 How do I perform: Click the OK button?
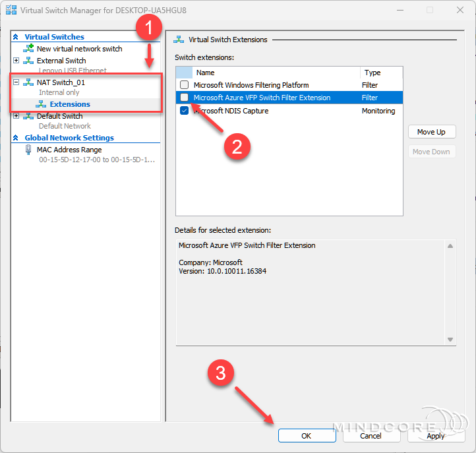point(307,436)
